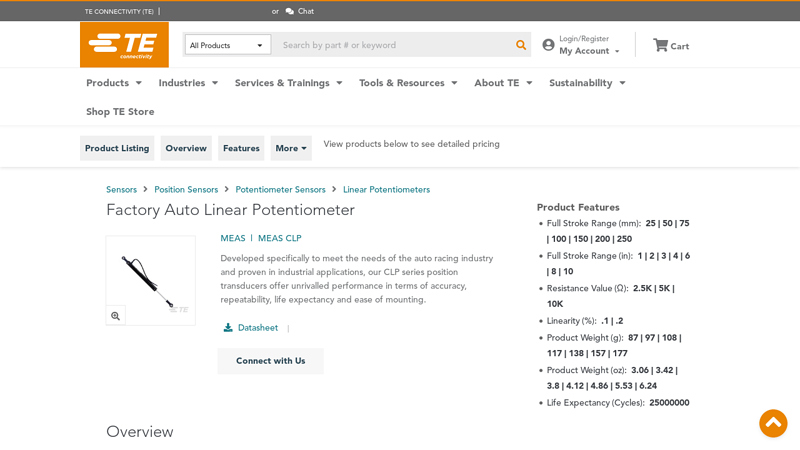Open the Chat bubble icon
Screen dimensions: 800x450
pyautogui.click(x=290, y=11)
